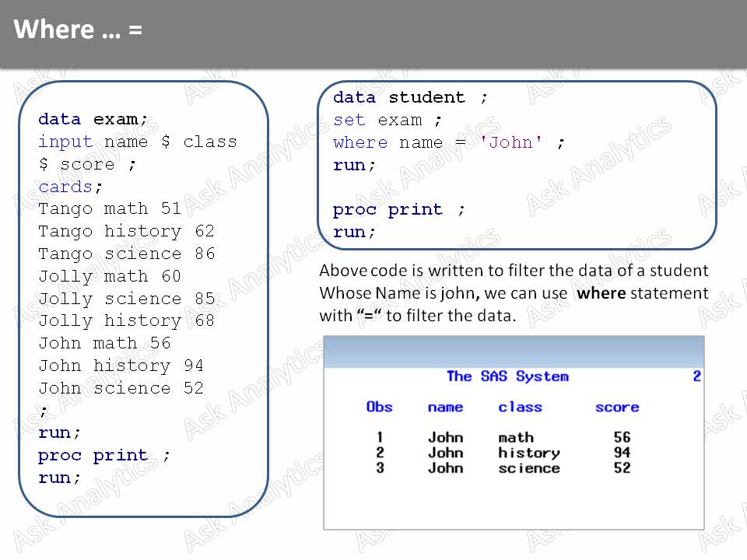Screen dimensions: 747x560
Task: Select the 'Obs' column header
Action: coord(379,407)
